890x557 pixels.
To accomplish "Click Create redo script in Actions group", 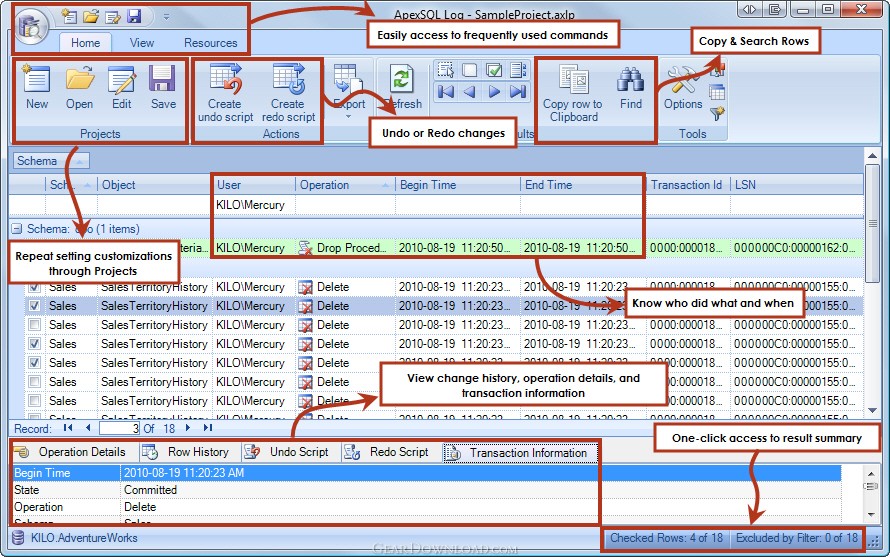I will (288, 93).
